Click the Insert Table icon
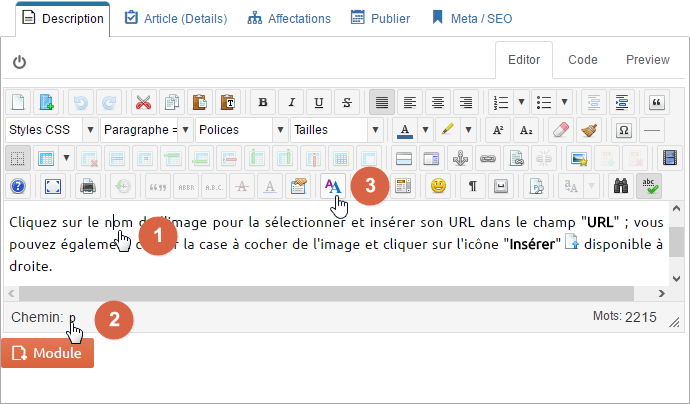Screen dimensions: 690x404 (46, 158)
